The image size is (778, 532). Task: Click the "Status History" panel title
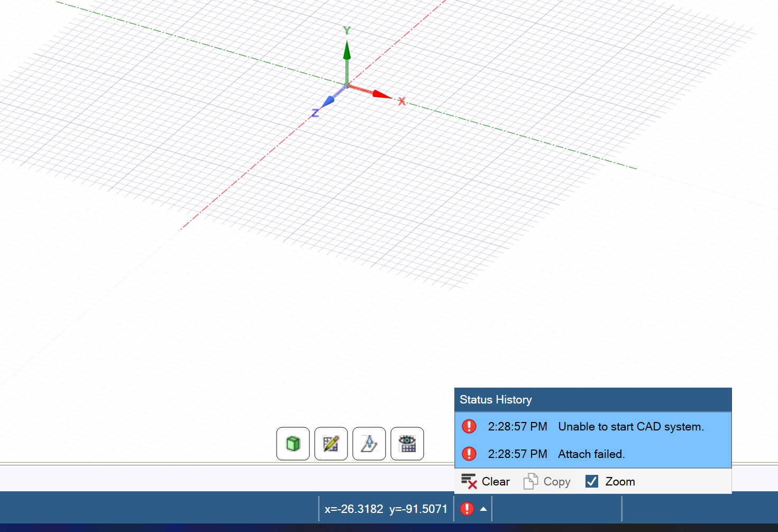pos(496,400)
